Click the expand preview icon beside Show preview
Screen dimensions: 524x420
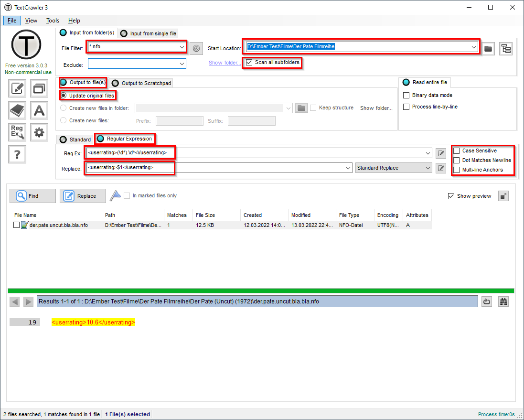(503, 196)
